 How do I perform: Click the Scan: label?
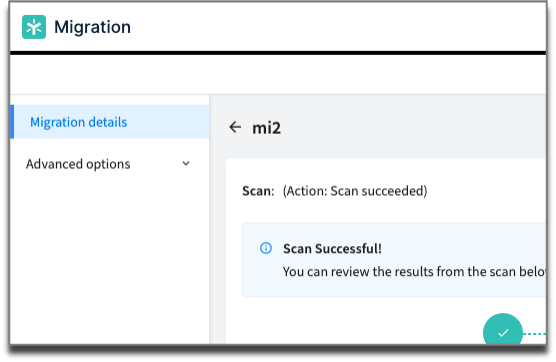(258, 191)
